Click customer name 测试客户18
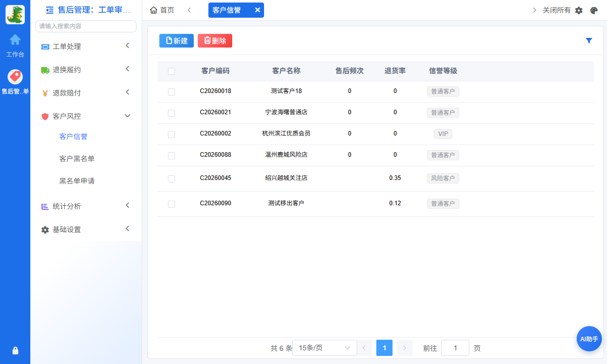 [286, 91]
